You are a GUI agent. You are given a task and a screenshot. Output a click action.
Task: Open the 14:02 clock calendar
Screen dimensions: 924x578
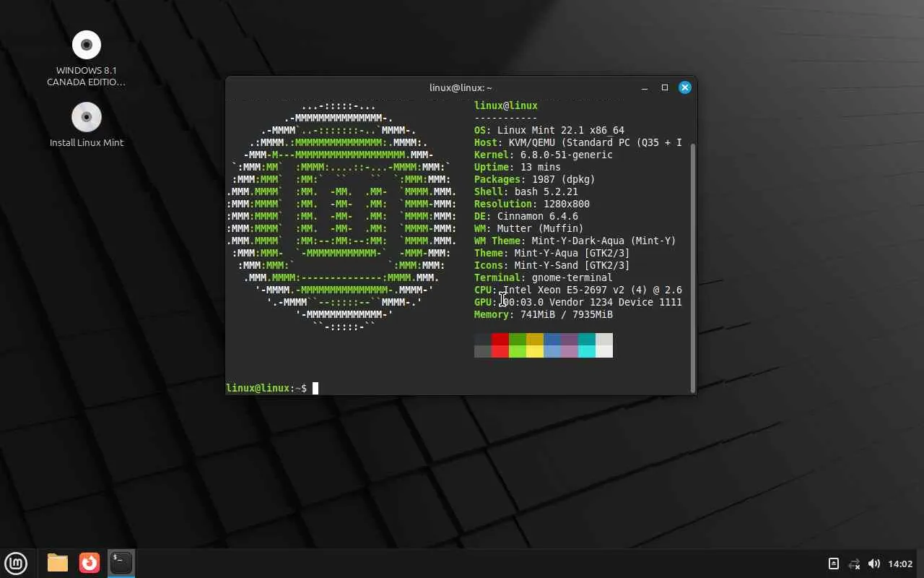900,564
